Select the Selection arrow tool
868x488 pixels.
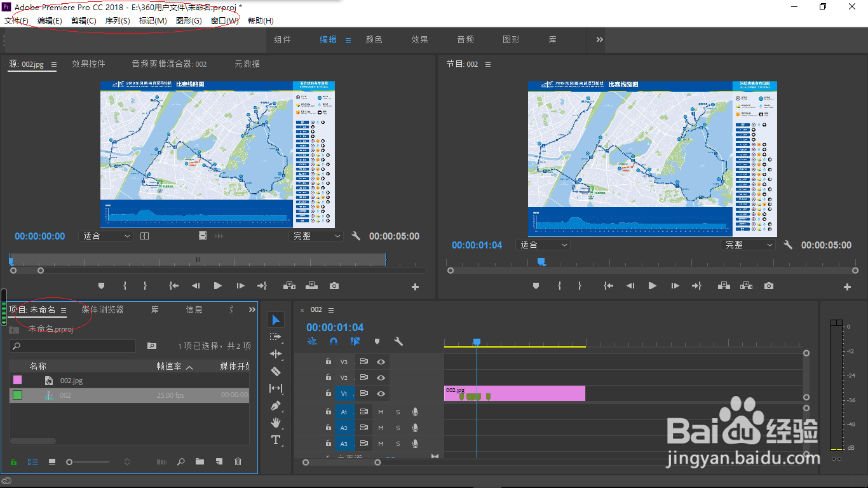click(276, 320)
